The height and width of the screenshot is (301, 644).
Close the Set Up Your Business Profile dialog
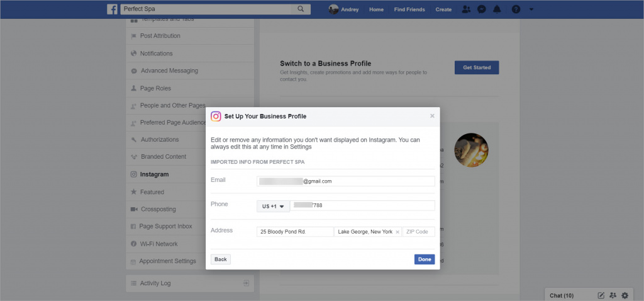tap(432, 116)
